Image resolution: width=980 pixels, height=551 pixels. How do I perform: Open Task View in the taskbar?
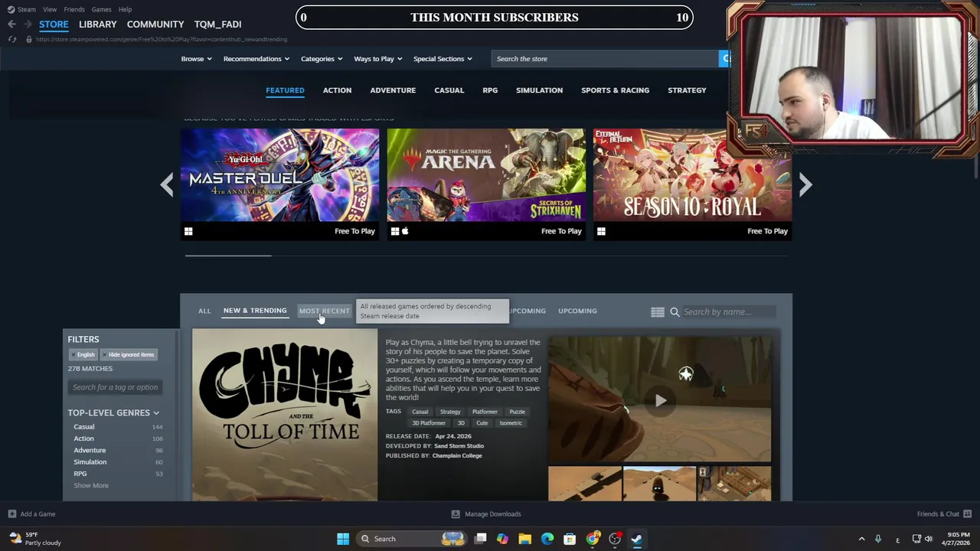(x=480, y=539)
